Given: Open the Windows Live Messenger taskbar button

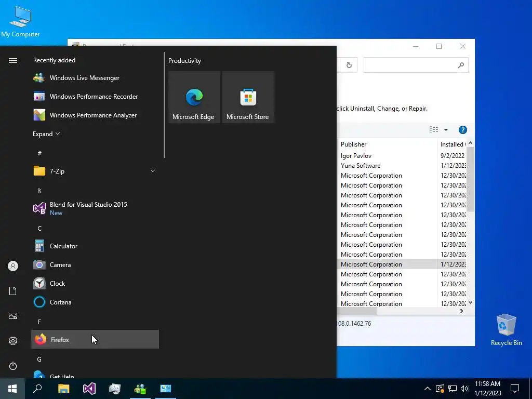Looking at the screenshot, I should point(140,389).
